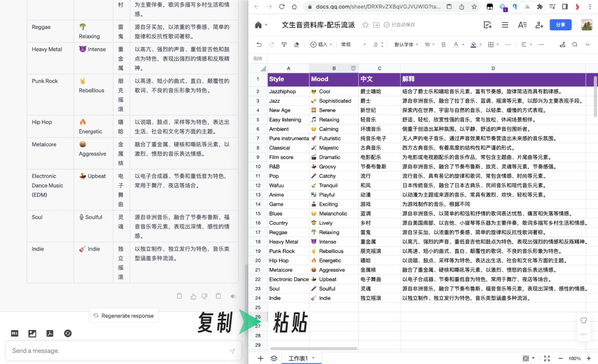Screen dimensions: 598x364
Task: Open the fill color dropdown arrow
Action: 480,44
